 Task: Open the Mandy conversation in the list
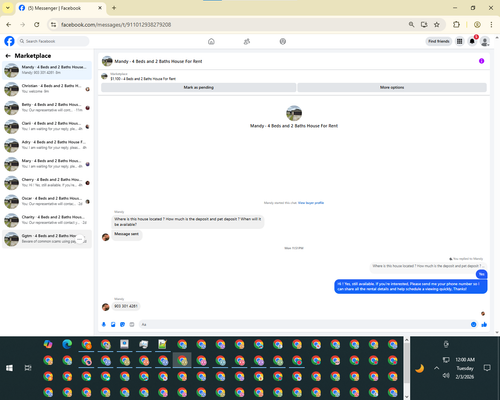click(47, 70)
